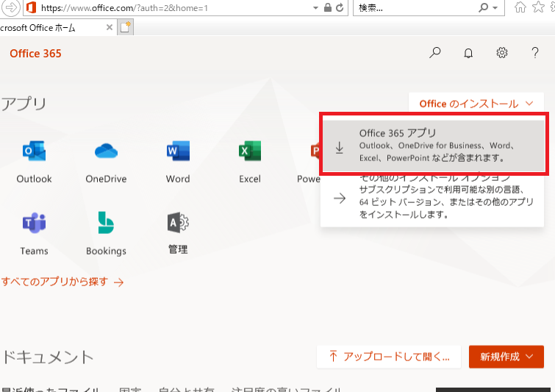The height and width of the screenshot is (392, 555).
Task: Click the help question mark icon
Action: 535,53
